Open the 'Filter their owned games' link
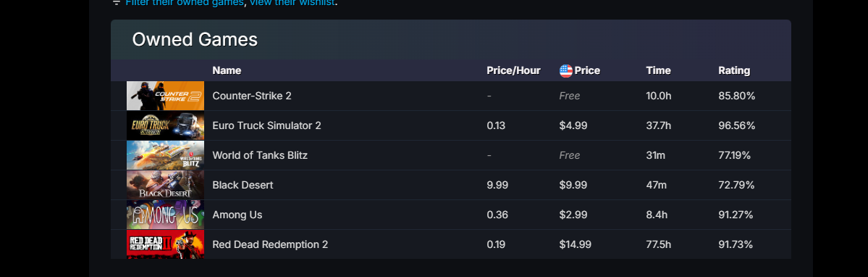 pos(185,3)
